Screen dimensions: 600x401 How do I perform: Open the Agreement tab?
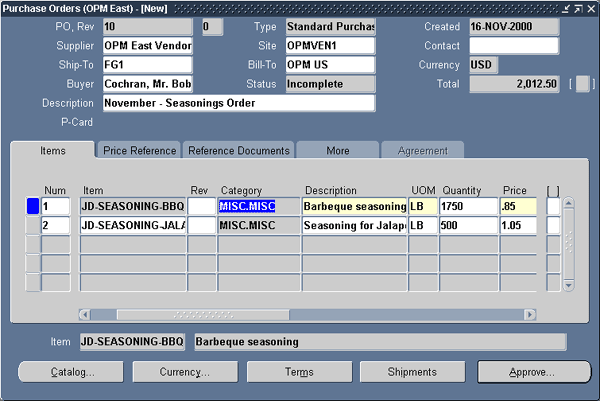422,150
